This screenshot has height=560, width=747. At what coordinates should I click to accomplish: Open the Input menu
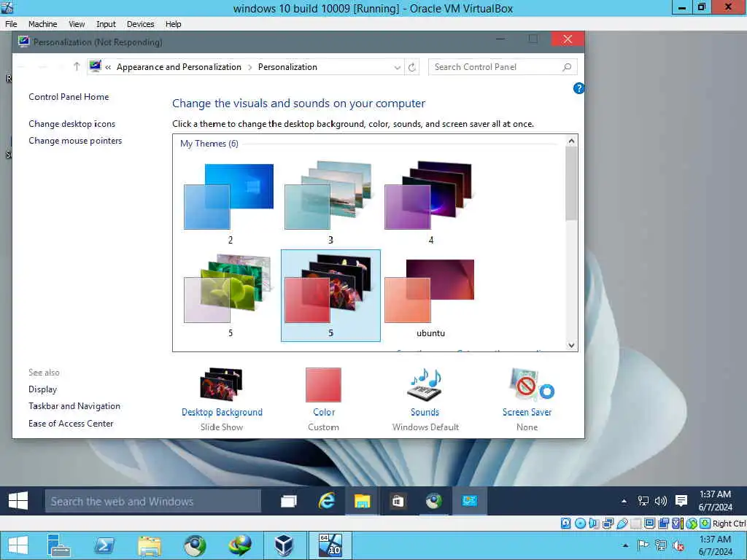[x=106, y=24]
